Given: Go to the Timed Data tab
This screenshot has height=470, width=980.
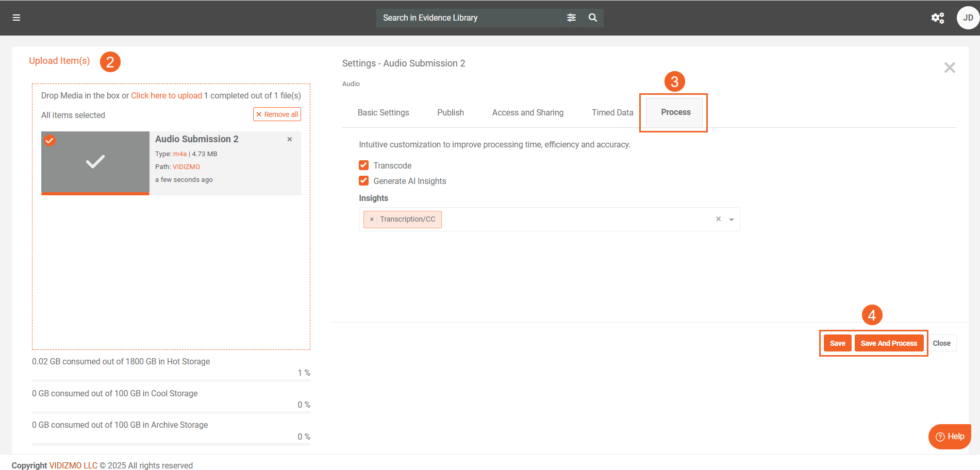Looking at the screenshot, I should click(612, 112).
